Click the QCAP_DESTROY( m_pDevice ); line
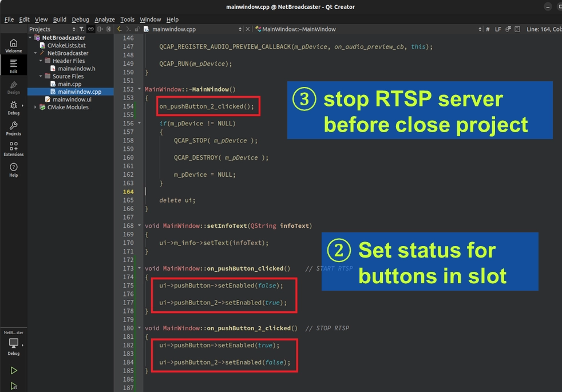Viewport: 562px width, 392px height. pyautogui.click(x=221, y=158)
